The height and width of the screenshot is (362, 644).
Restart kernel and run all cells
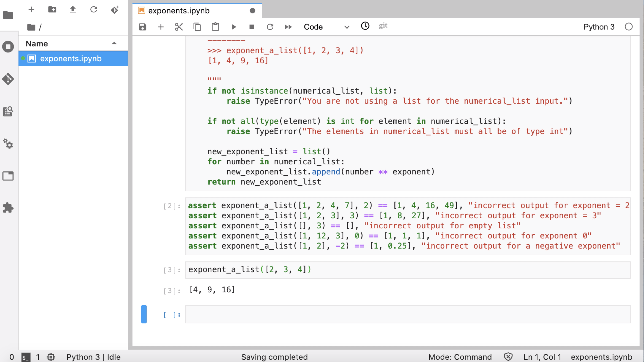click(288, 27)
